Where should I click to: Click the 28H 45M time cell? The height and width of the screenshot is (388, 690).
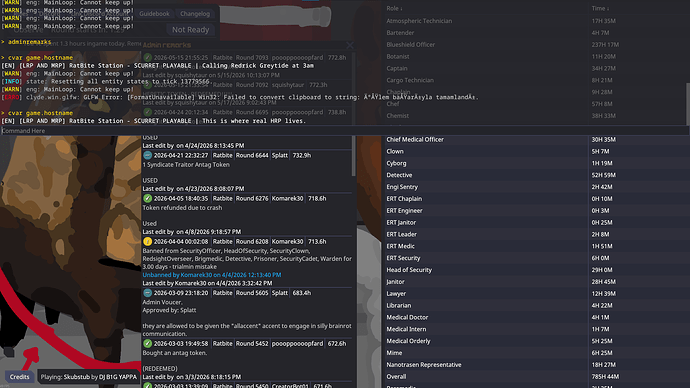603,282
